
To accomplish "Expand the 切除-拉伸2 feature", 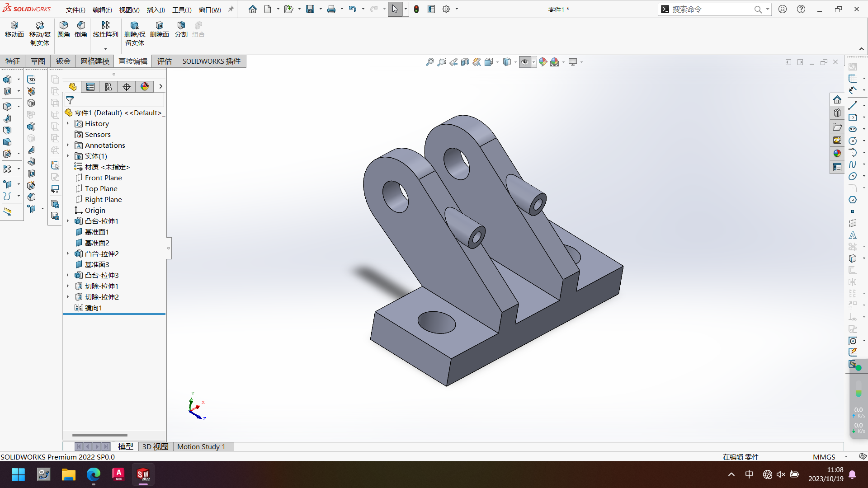I will [68, 297].
